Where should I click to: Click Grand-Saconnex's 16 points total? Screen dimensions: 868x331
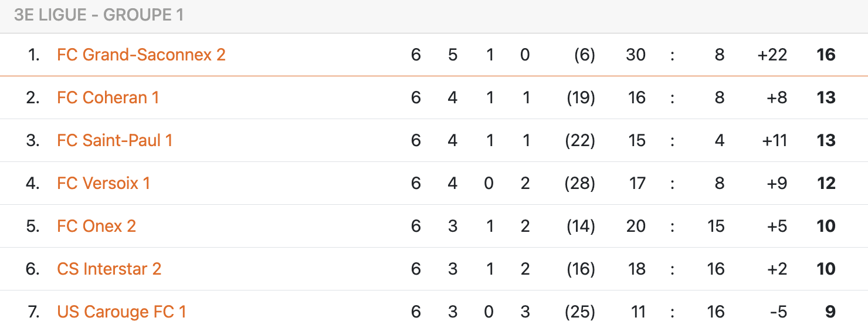pyautogui.click(x=826, y=55)
